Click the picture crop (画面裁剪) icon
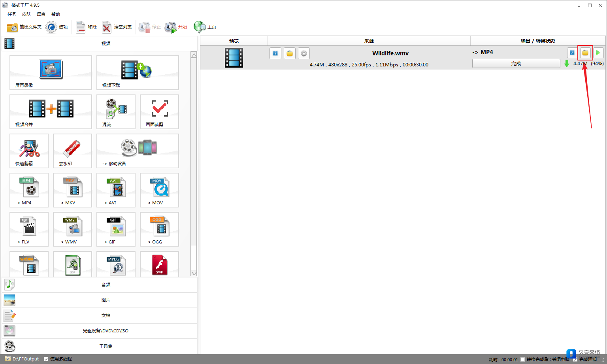607x364 pixels. (x=159, y=111)
